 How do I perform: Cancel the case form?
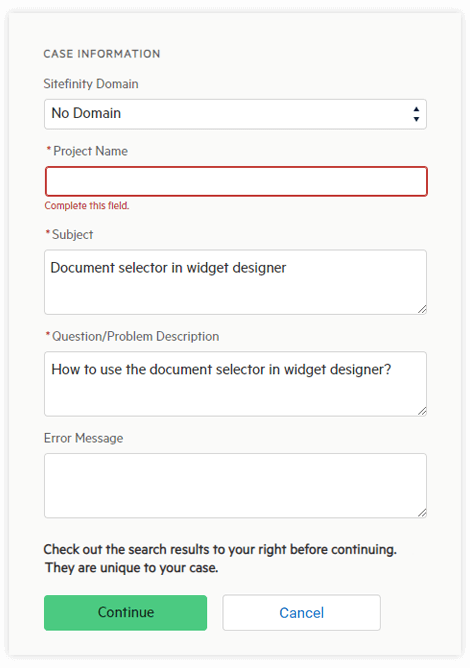click(x=301, y=613)
